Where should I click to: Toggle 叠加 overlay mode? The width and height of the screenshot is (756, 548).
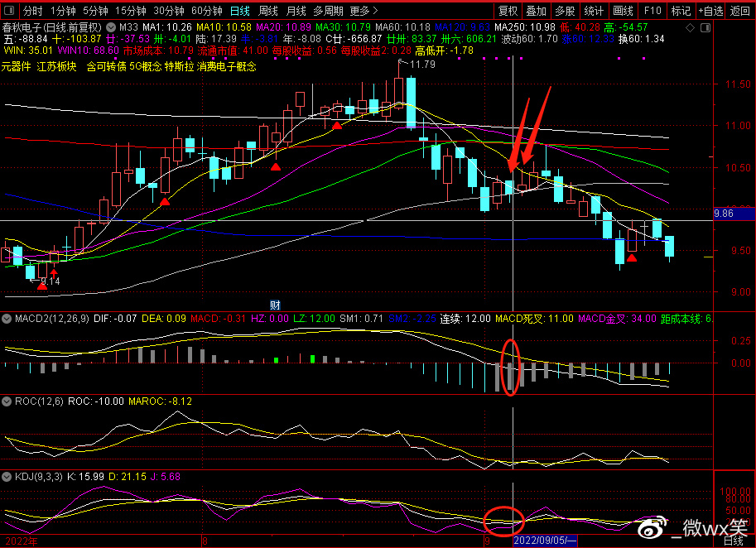coord(536,12)
